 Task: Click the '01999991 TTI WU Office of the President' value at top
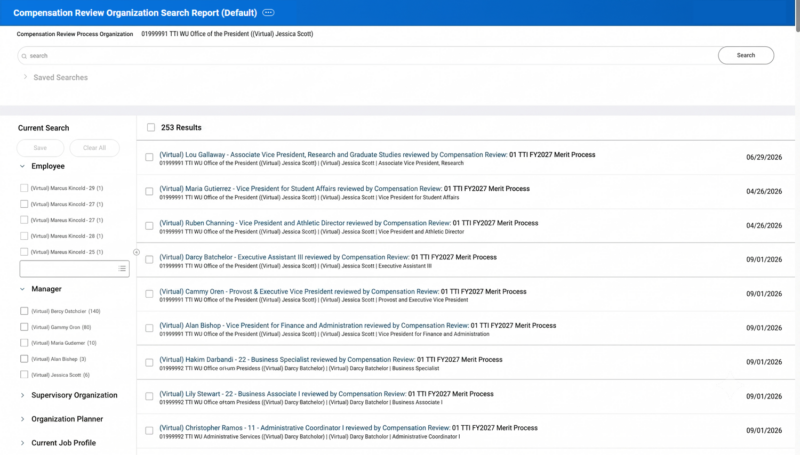point(227,34)
